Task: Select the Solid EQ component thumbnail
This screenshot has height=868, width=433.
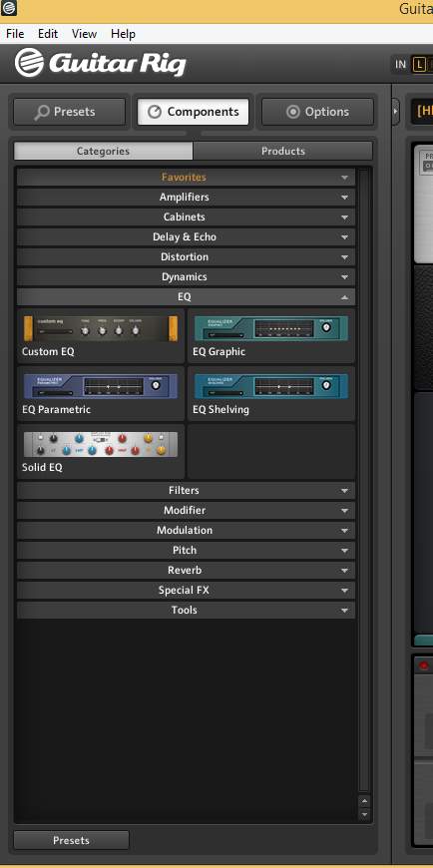Action: [101, 444]
